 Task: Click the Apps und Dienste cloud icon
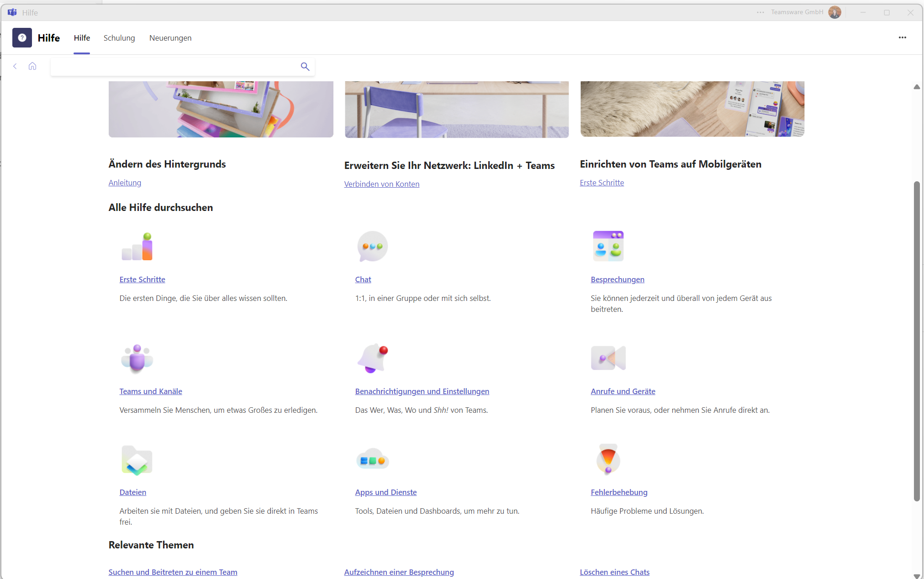pyautogui.click(x=372, y=460)
